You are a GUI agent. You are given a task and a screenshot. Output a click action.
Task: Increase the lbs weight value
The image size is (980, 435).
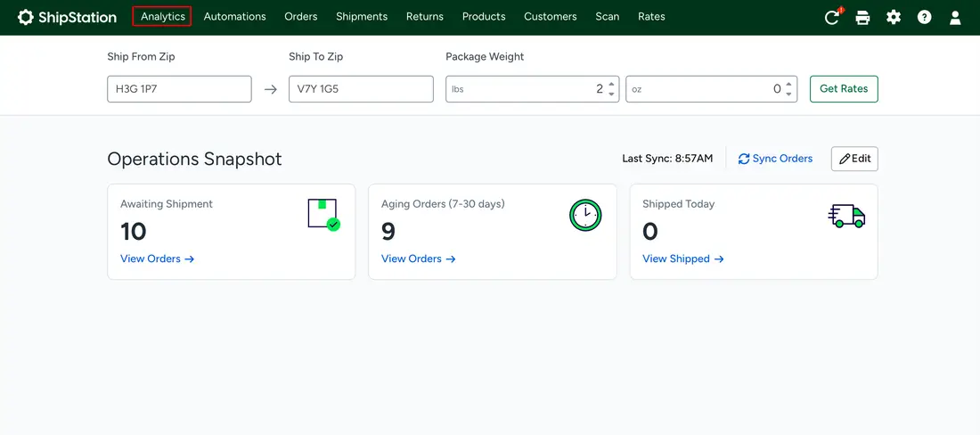(611, 84)
